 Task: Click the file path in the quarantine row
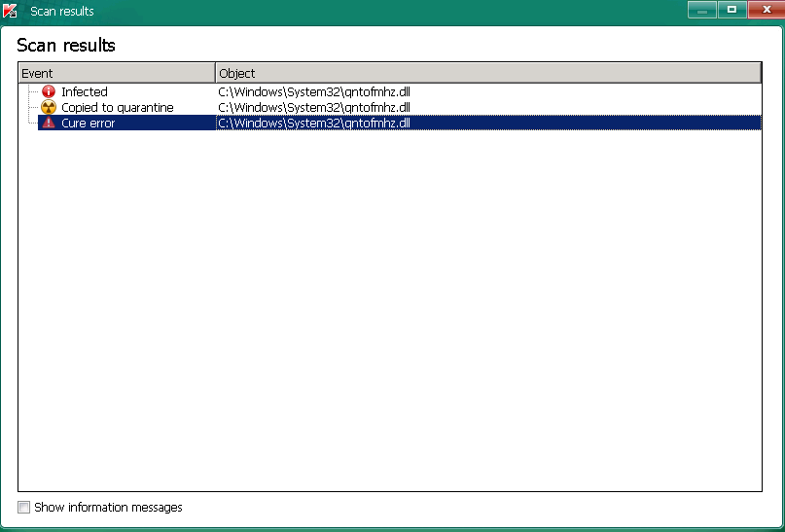(314, 107)
